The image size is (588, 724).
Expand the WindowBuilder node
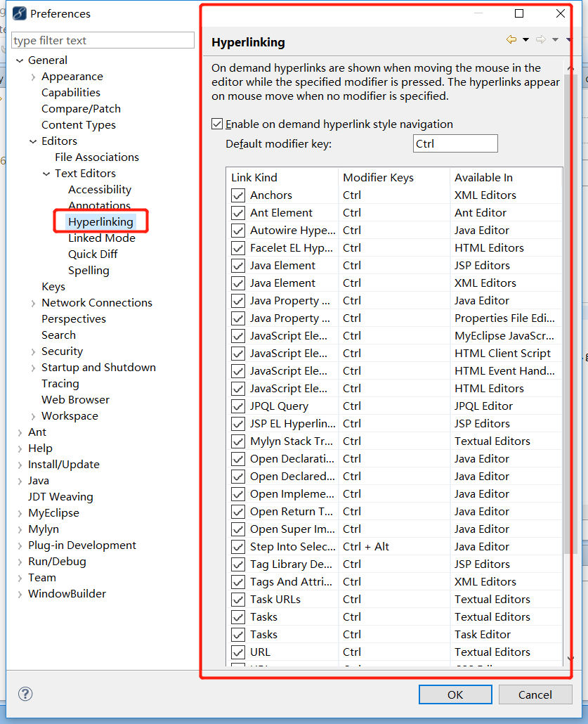click(x=20, y=594)
